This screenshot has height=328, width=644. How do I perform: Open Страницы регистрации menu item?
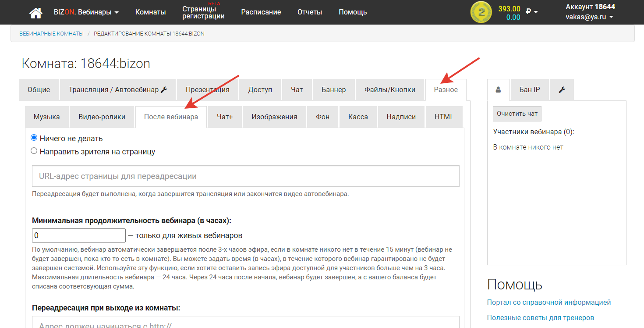point(203,13)
